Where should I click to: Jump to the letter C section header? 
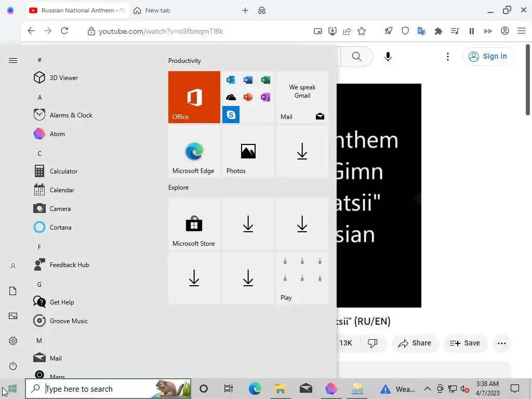[x=39, y=153]
